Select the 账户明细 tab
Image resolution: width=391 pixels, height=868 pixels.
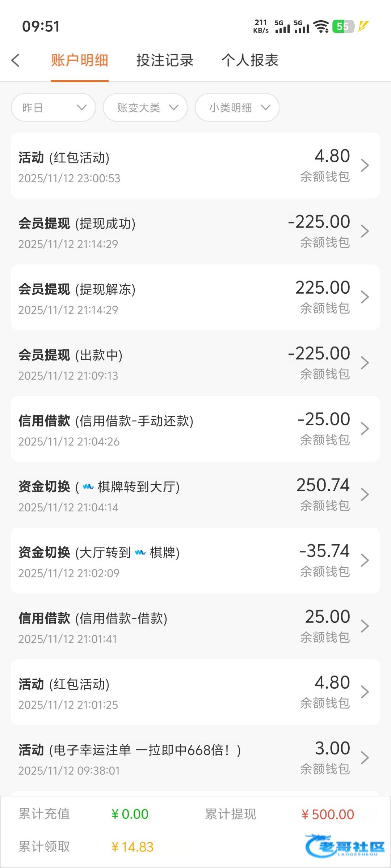(x=80, y=60)
